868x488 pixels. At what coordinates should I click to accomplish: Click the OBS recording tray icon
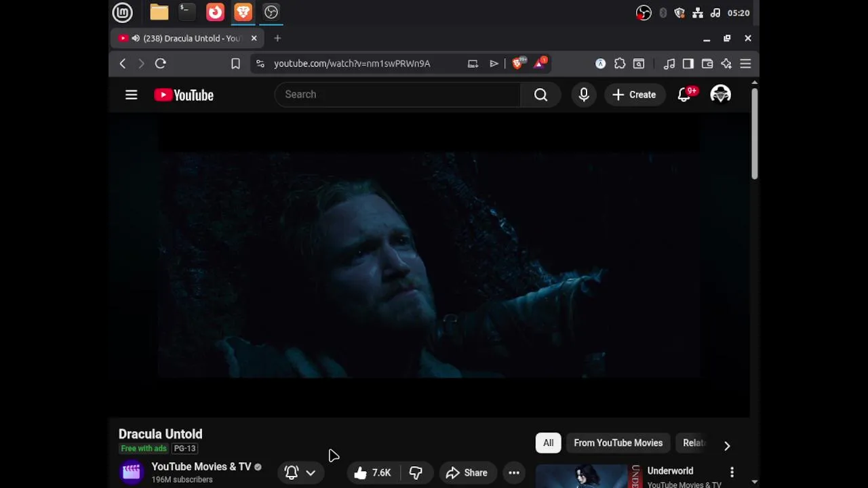coord(644,13)
